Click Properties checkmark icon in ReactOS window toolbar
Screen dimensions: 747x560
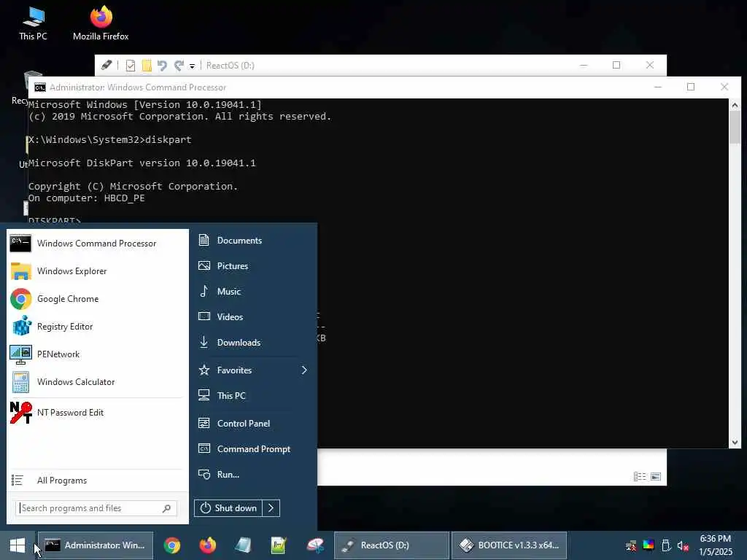(130, 65)
